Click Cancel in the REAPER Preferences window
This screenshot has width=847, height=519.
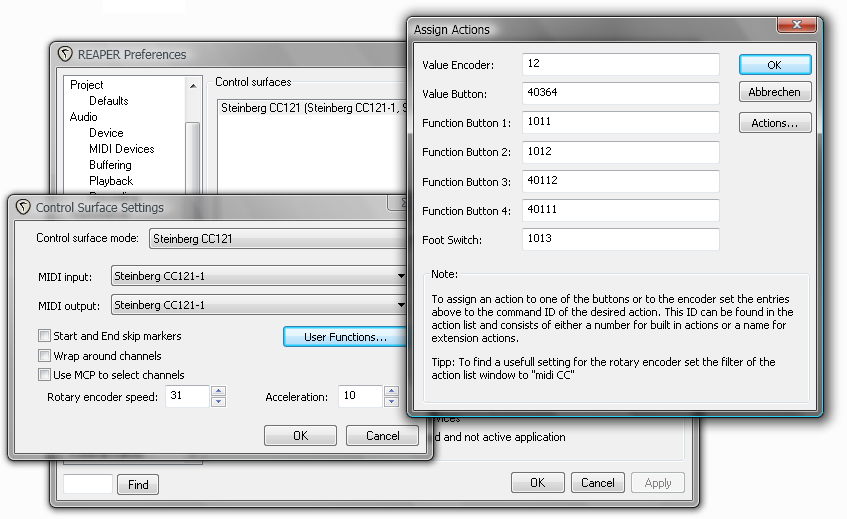pos(597,483)
